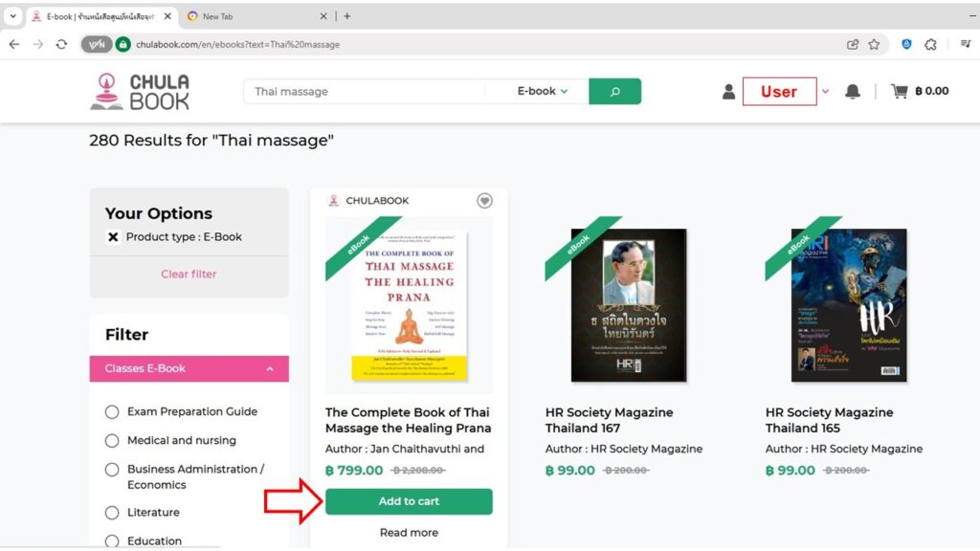Click the user profile silhouette icon
The image size is (980, 551).
coord(728,92)
